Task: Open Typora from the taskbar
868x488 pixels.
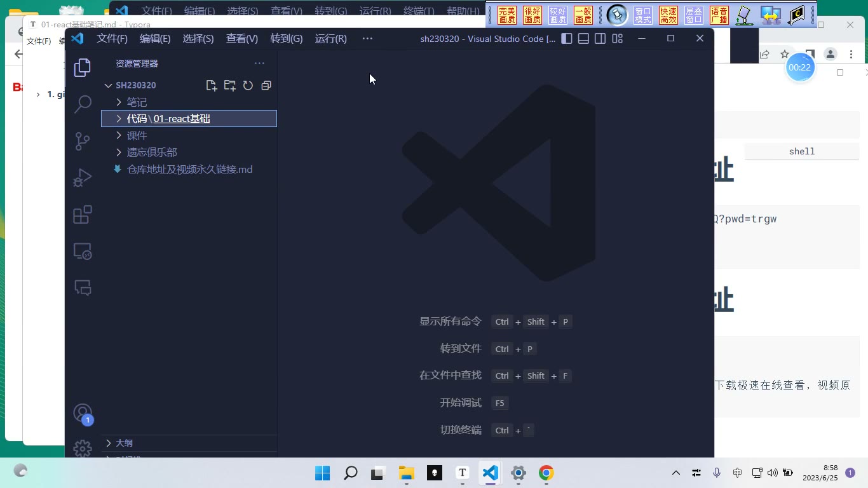Action: click(x=463, y=473)
